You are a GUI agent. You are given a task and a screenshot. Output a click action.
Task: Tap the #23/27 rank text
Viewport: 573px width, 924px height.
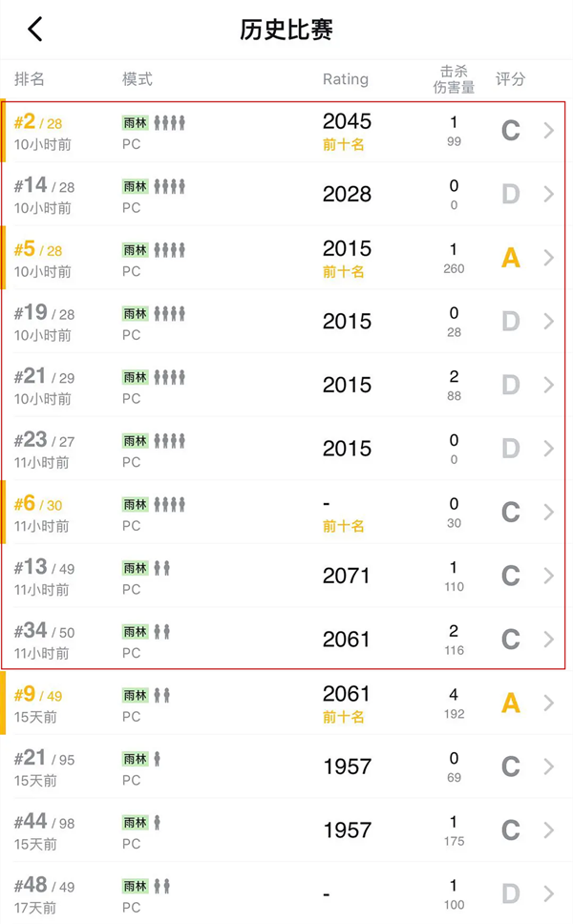click(44, 441)
